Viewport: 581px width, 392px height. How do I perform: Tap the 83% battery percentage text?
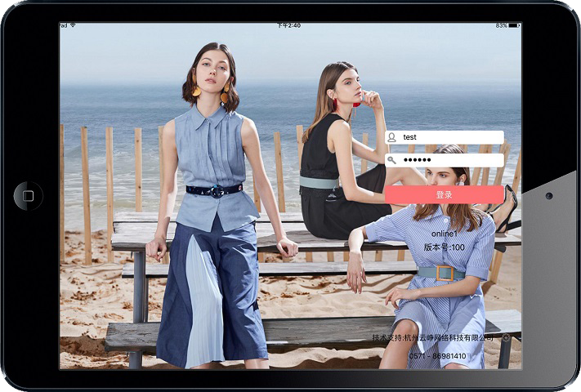click(x=500, y=25)
